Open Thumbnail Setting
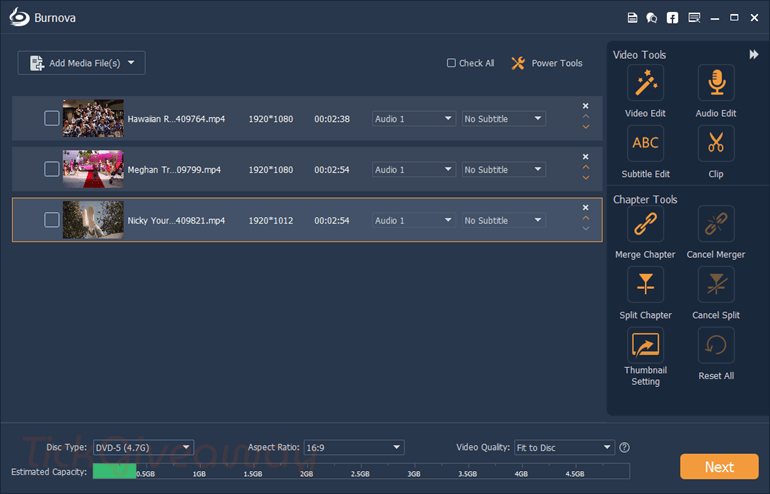 (645, 345)
